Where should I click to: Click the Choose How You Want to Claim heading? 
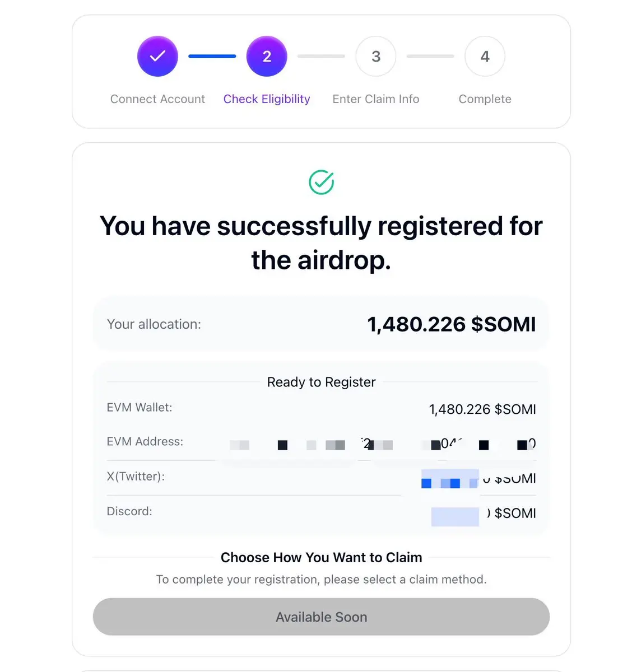(x=321, y=557)
